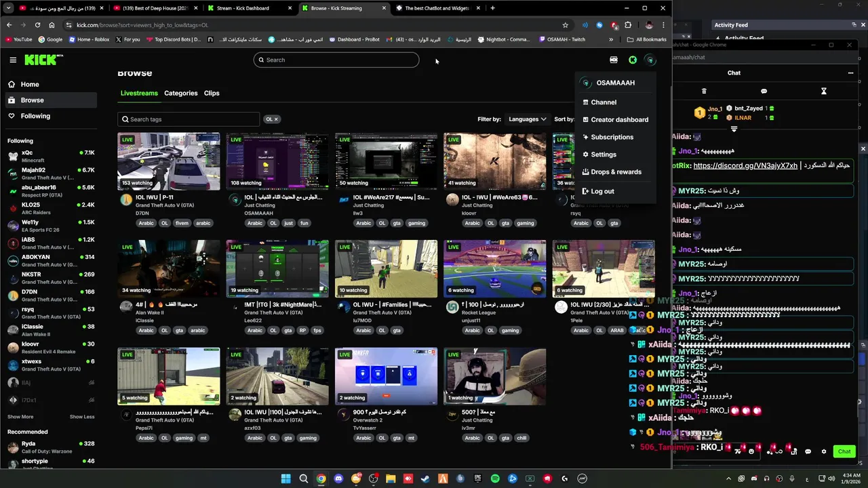
Task: Go back in the Chrome browser
Action: [9, 25]
